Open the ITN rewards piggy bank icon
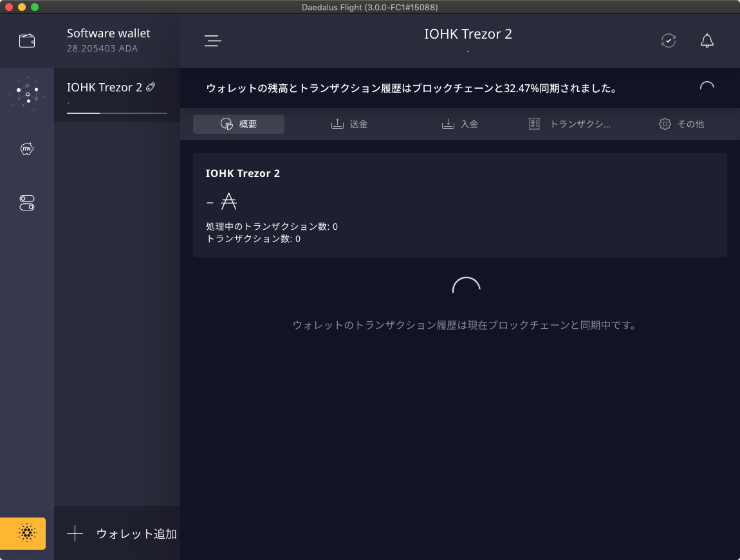740x560 pixels. (27, 149)
